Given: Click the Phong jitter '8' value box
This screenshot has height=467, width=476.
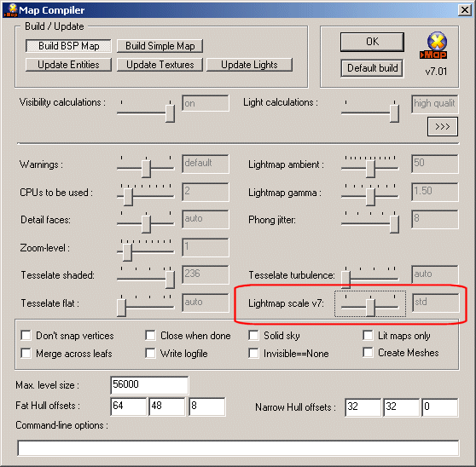Looking at the screenshot, I should click(x=435, y=219).
